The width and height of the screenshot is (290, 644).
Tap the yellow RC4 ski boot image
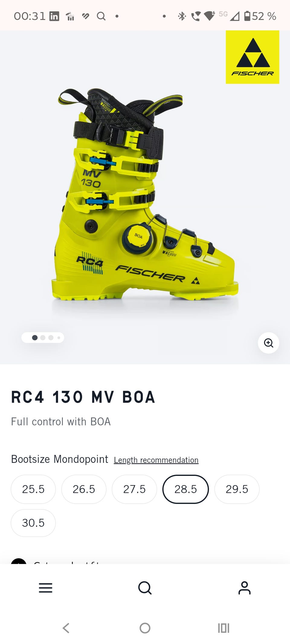pyautogui.click(x=145, y=195)
